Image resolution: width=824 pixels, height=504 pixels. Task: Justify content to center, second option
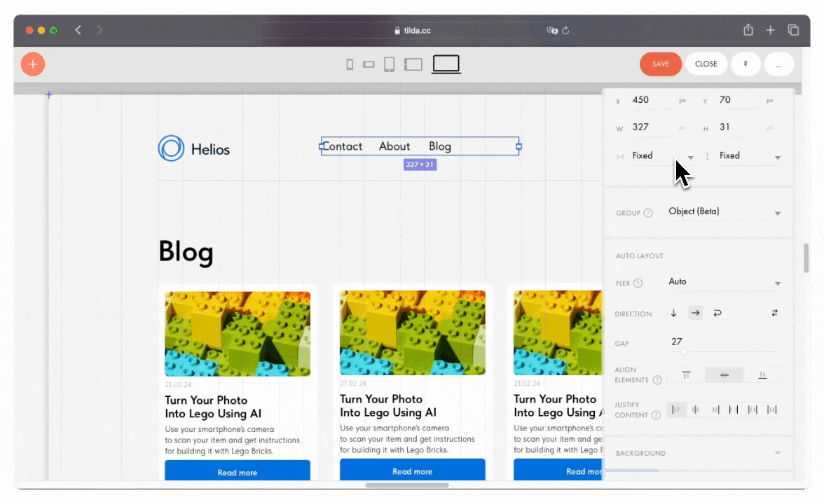[695, 409]
